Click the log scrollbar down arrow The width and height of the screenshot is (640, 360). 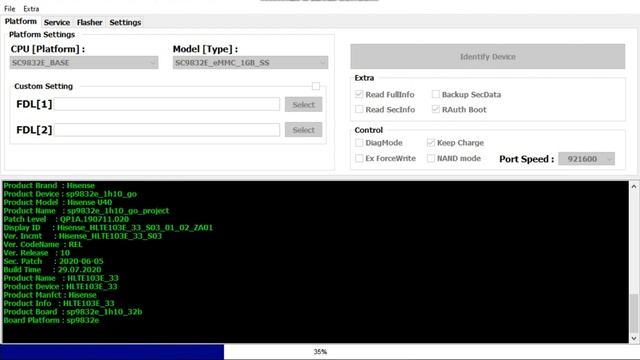tap(633, 338)
